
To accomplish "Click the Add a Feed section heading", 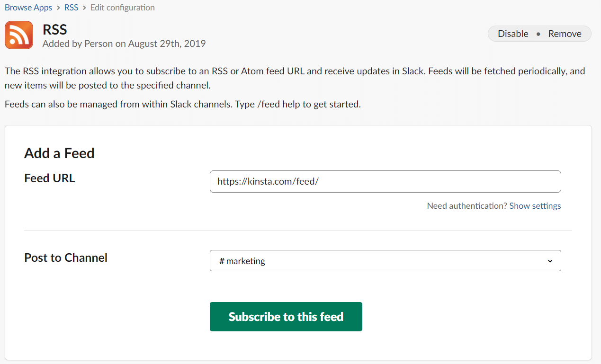I will pyautogui.click(x=59, y=153).
